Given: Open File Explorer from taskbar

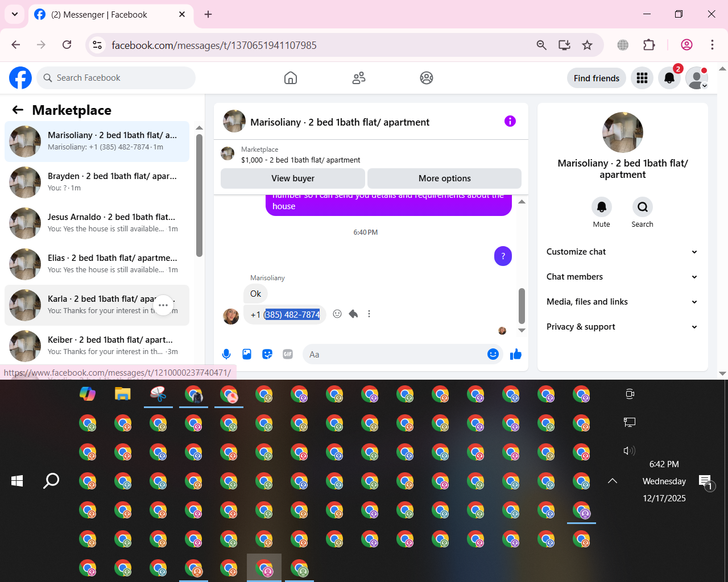Looking at the screenshot, I should pos(123,393).
